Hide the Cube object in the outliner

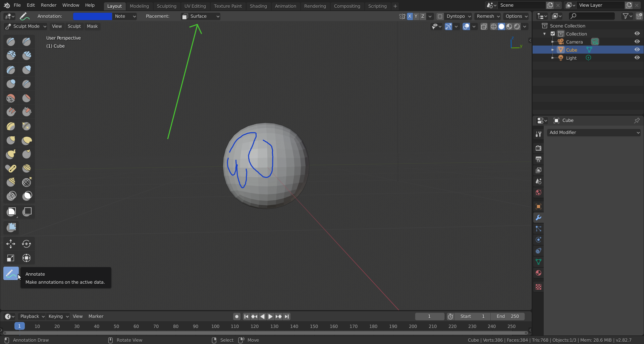tap(637, 50)
